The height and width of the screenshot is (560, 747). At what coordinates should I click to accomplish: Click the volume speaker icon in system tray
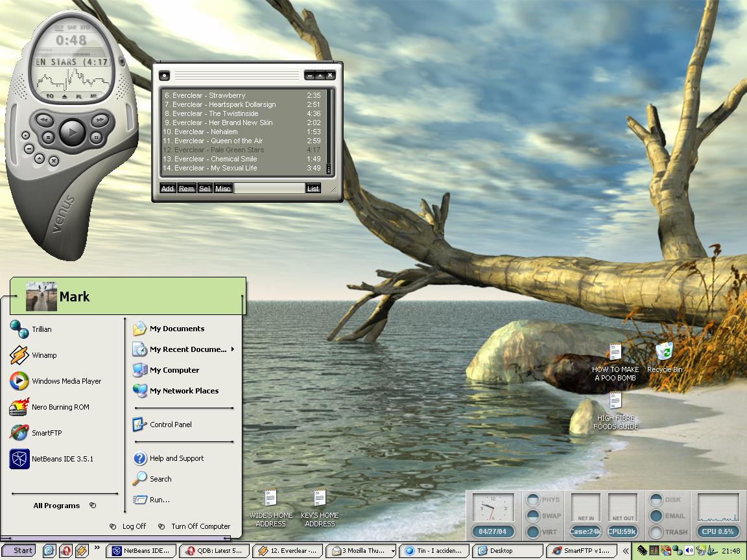[689, 550]
